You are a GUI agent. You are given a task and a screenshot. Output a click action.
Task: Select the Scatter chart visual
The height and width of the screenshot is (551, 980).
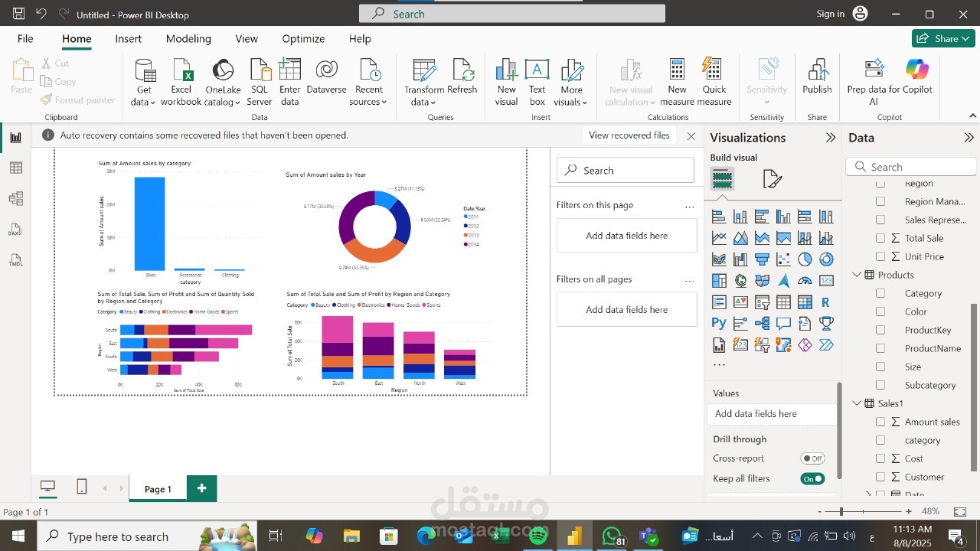point(783,259)
